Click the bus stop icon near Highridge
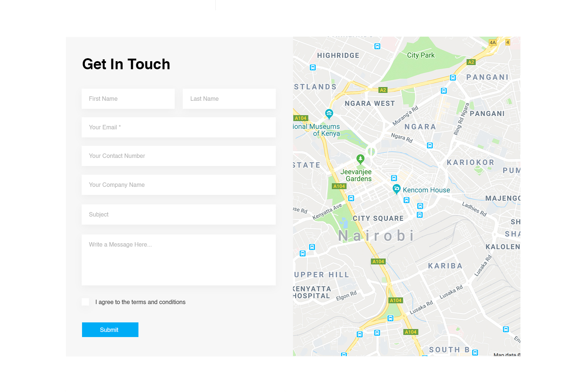This screenshot has width=586, height=392. [x=313, y=67]
